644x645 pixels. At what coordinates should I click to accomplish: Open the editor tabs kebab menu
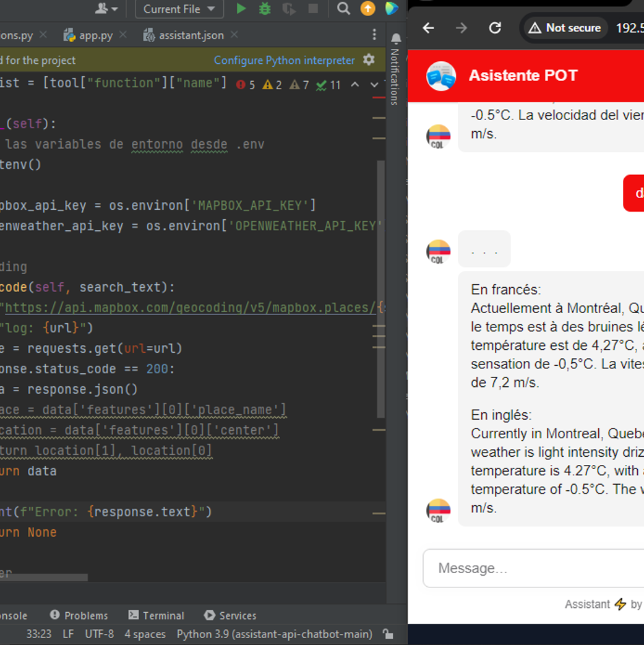[x=374, y=35]
